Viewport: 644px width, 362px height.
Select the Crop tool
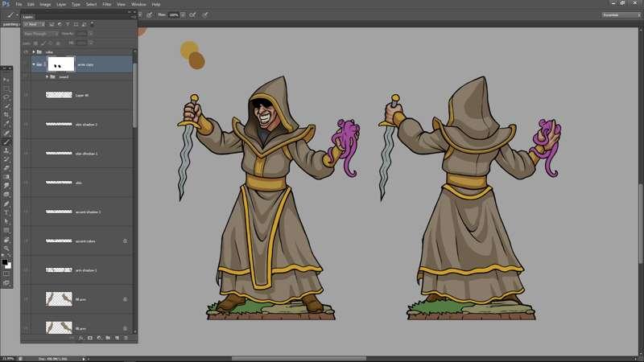coord(6,115)
